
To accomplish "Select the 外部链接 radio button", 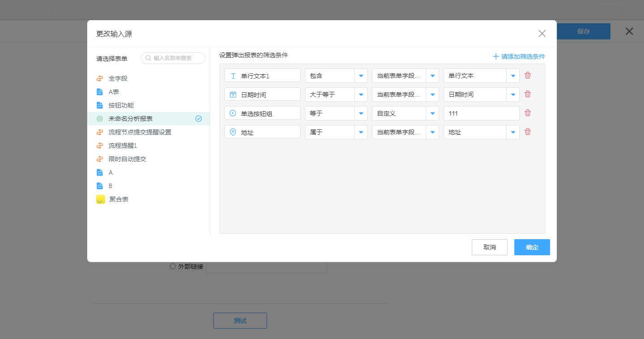I will pos(173,266).
